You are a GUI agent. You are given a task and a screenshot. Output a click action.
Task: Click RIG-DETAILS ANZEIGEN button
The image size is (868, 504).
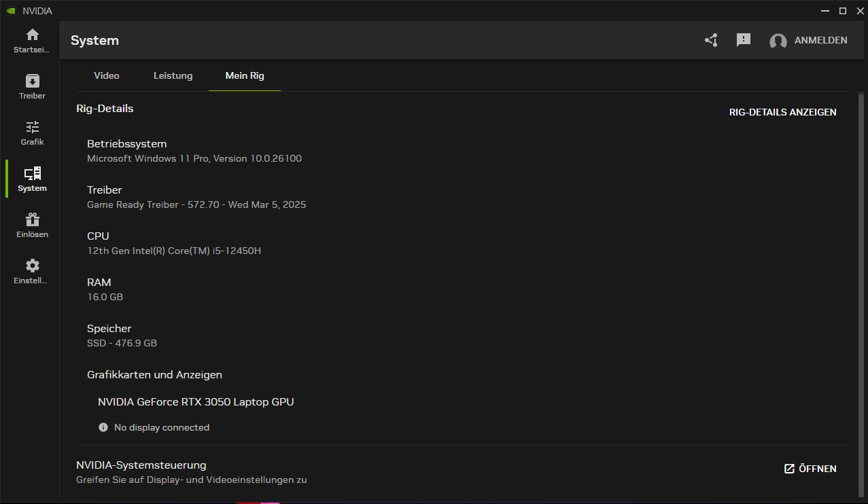click(783, 112)
